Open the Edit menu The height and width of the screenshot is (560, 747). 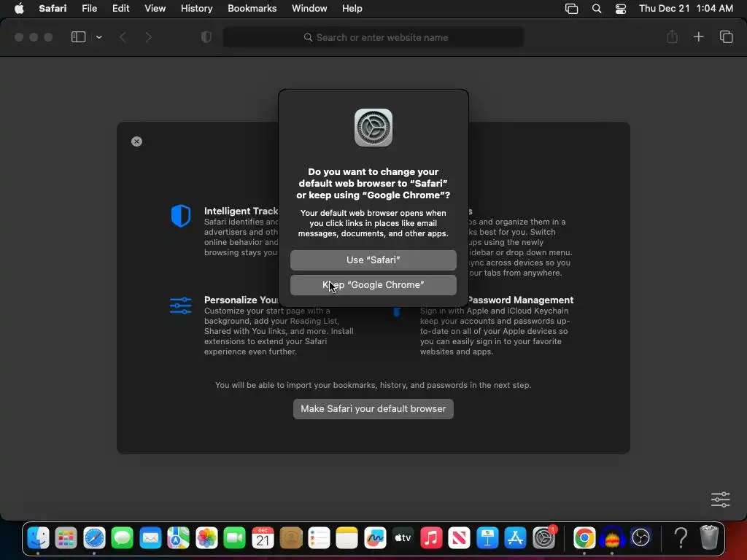pyautogui.click(x=120, y=9)
